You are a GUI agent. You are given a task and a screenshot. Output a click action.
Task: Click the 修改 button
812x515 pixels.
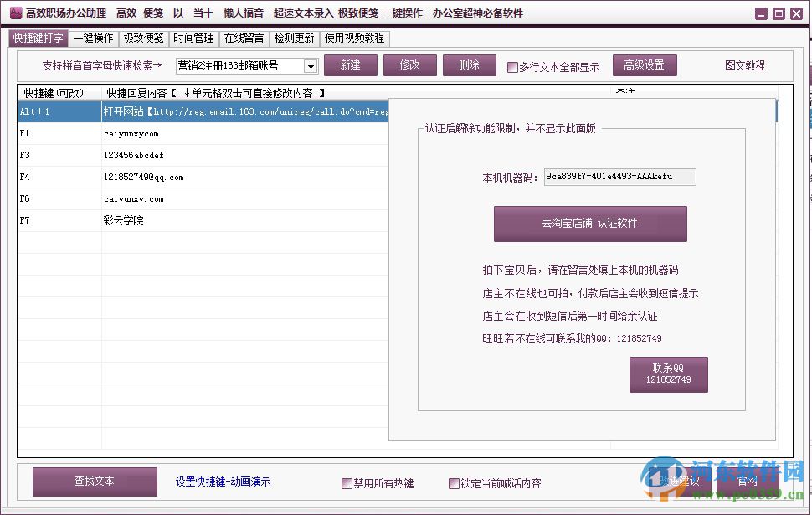click(x=409, y=65)
